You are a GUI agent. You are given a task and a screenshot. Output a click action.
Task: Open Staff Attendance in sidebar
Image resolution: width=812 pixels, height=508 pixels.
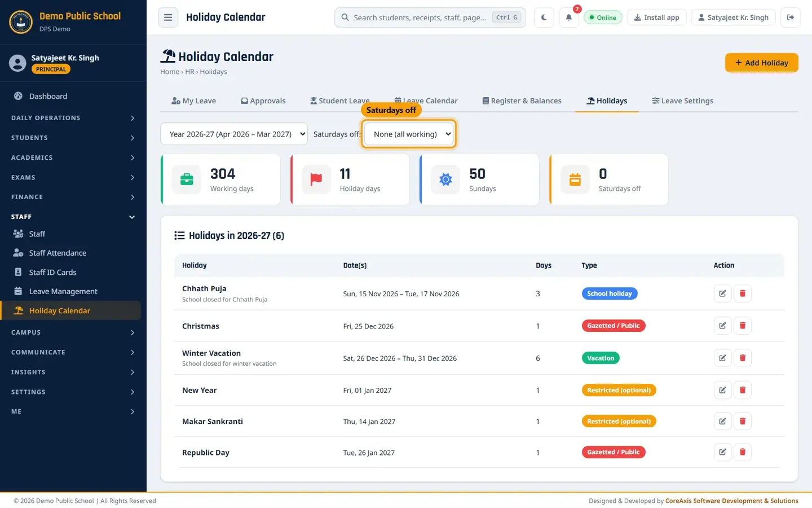coord(71,253)
